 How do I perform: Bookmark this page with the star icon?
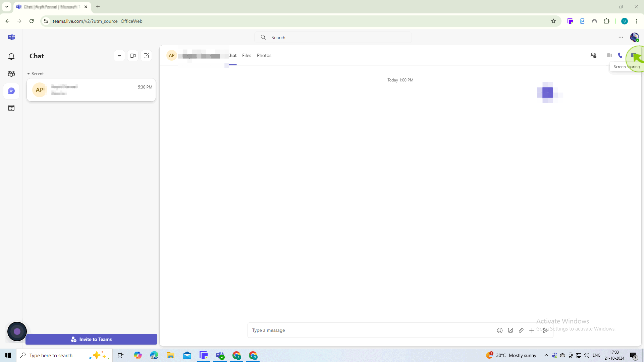pyautogui.click(x=553, y=21)
